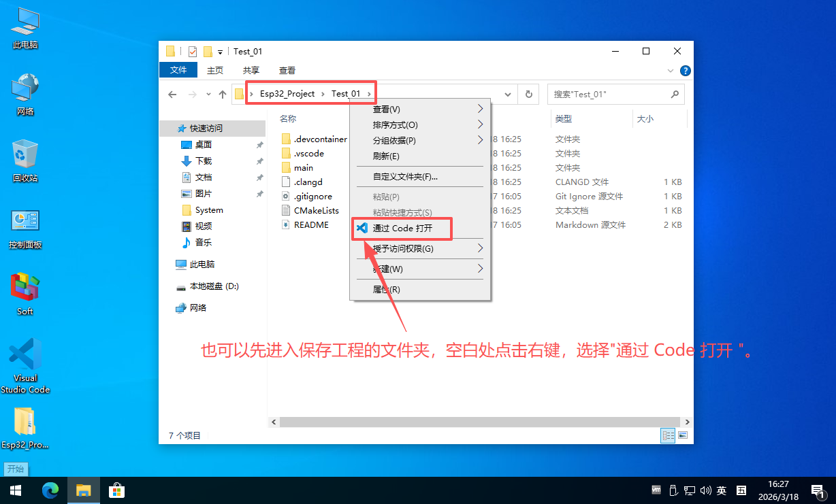This screenshot has height=504, width=836.
Task: Choose 自定义文件夹(F)... from the context menu
Action: coord(419,176)
